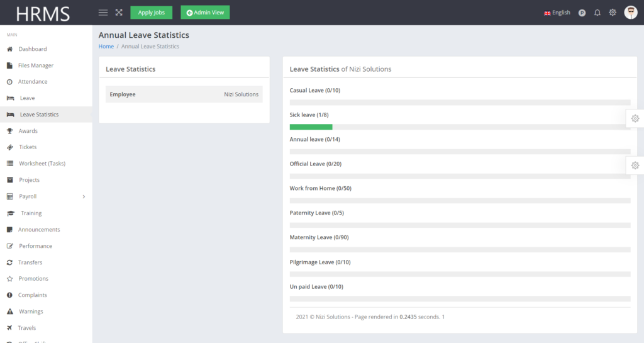Image resolution: width=644 pixels, height=343 pixels.
Task: Open Dashboard from the sidebar menu
Action: pos(33,49)
